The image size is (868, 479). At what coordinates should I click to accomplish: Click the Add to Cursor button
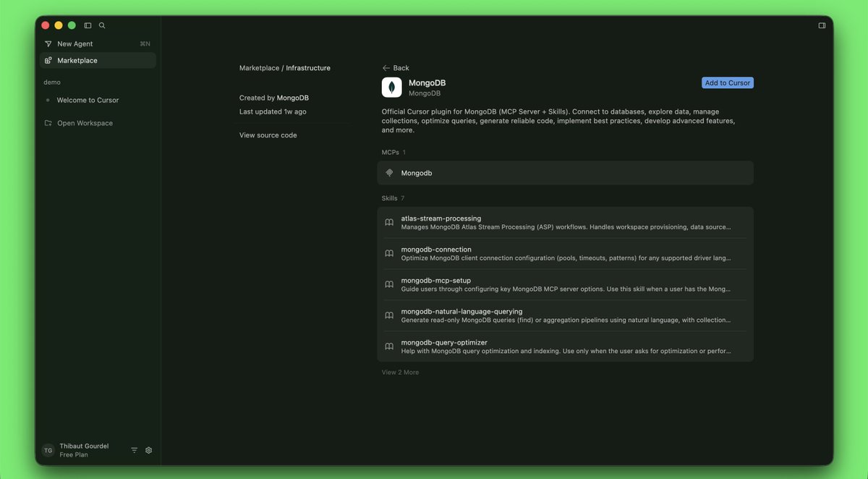(x=727, y=82)
